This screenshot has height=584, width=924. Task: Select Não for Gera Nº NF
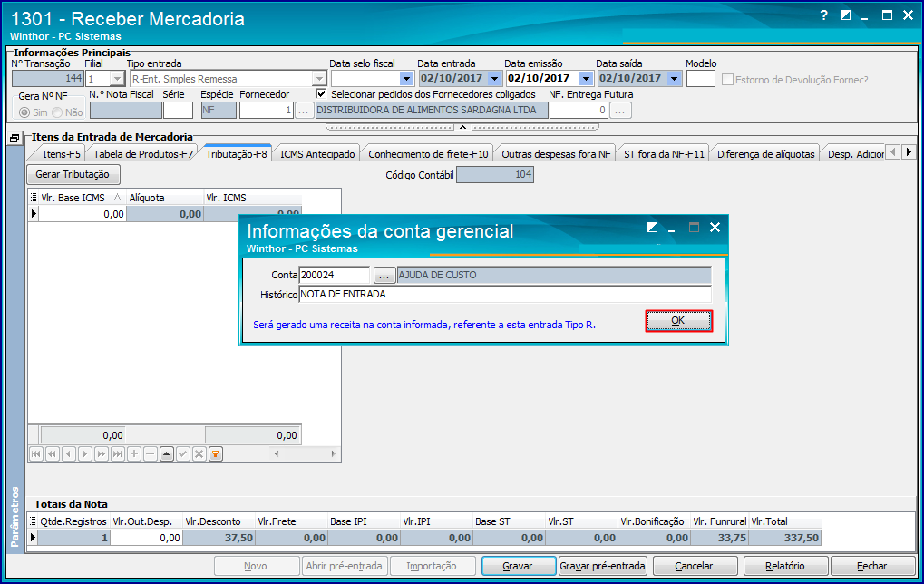point(57,112)
